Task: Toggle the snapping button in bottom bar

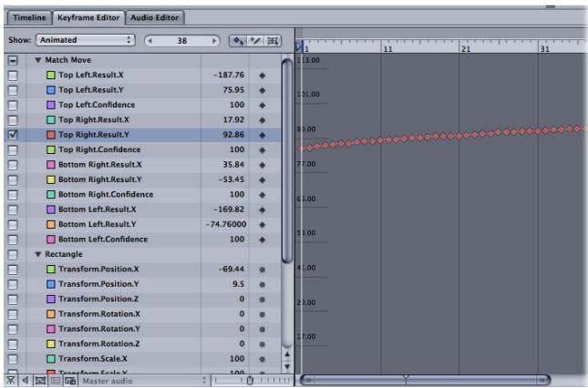Action: tap(11, 381)
